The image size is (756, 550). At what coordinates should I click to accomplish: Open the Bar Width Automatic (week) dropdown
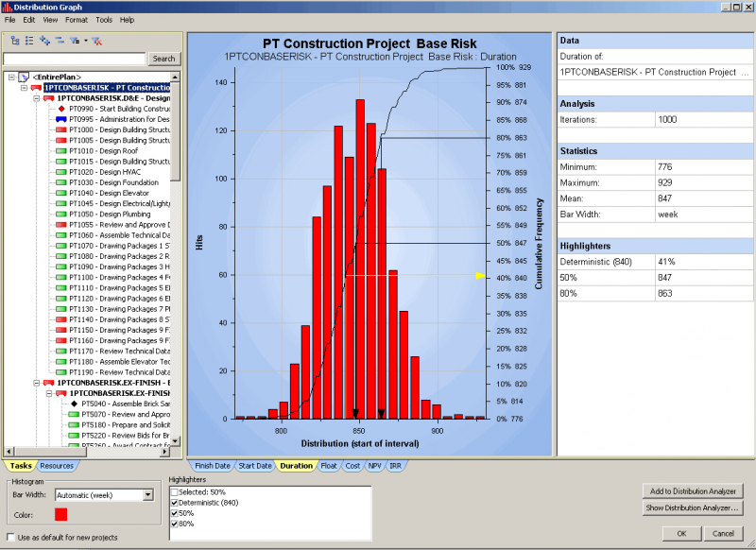pos(148,495)
